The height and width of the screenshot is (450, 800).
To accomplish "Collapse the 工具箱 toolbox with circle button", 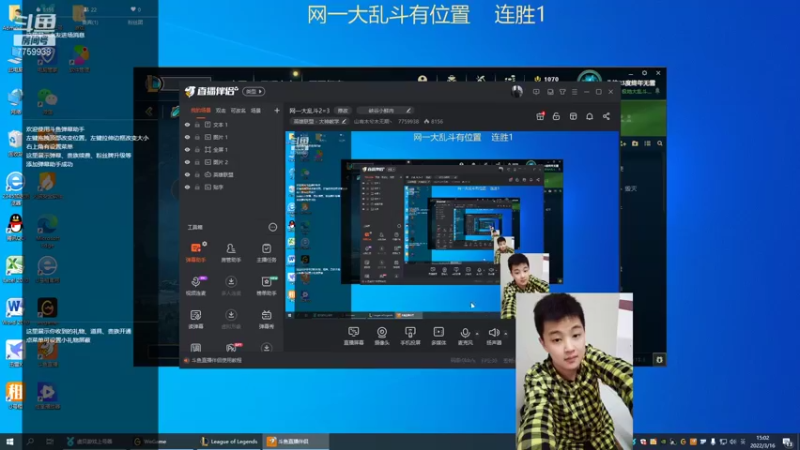I will tap(272, 227).
